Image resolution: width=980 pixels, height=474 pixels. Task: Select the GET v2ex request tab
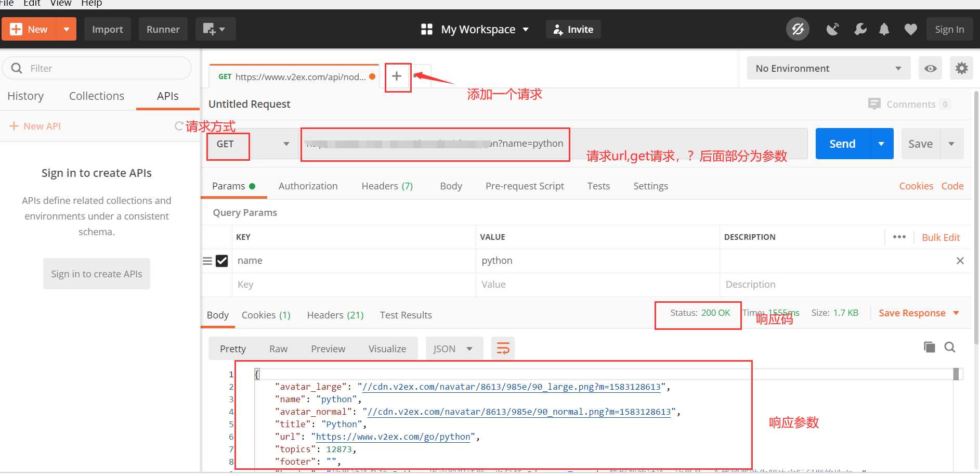coord(294,76)
